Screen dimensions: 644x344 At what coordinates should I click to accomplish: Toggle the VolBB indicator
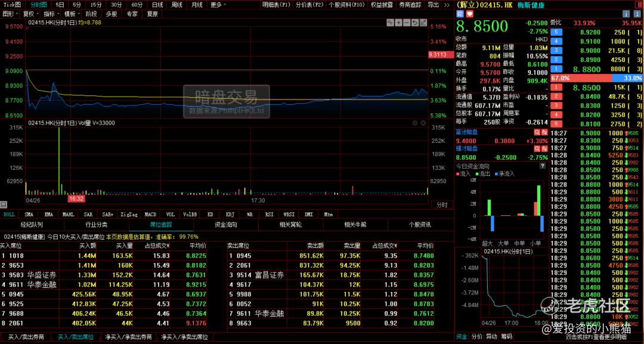coord(190,214)
